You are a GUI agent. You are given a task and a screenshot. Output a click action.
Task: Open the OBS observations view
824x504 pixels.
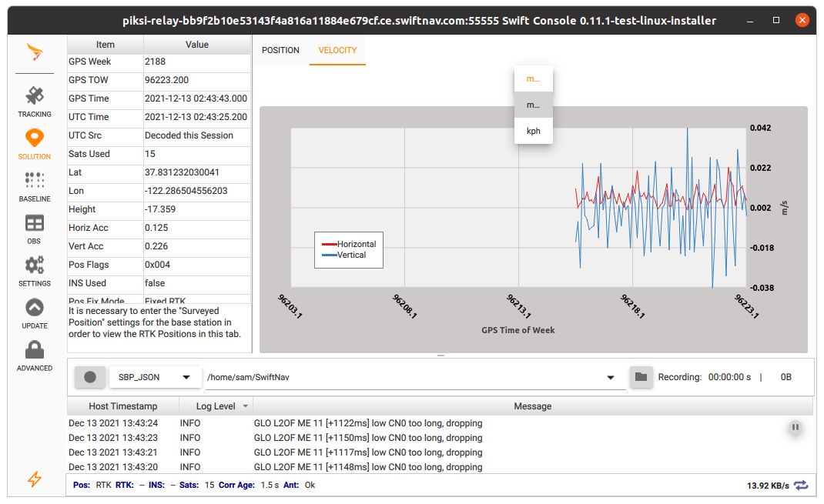35,229
